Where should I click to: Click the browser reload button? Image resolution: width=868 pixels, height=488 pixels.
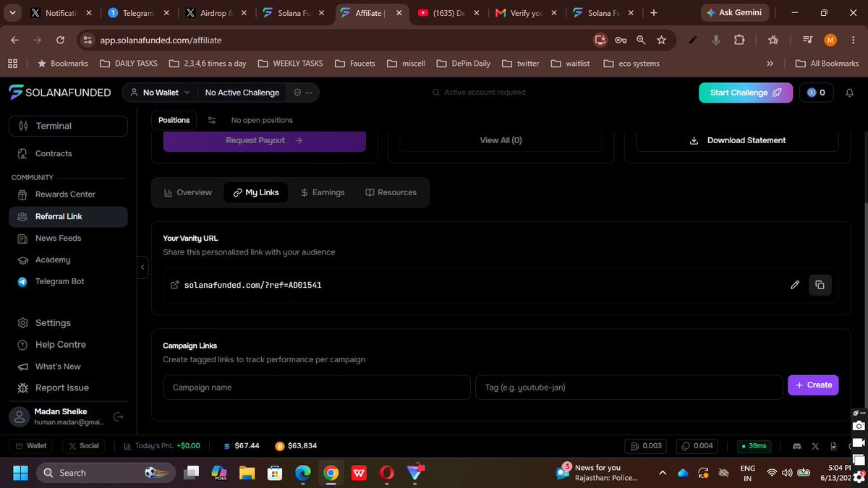61,40
